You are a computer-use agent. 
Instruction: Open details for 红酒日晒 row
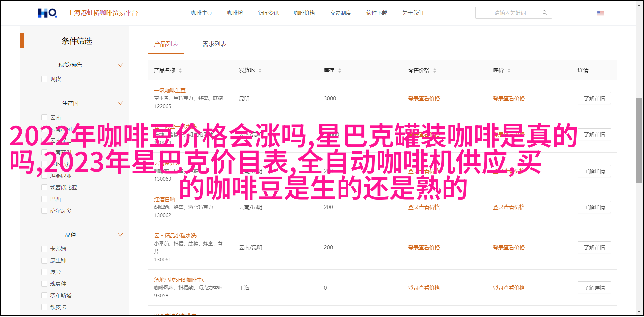pos(594,207)
